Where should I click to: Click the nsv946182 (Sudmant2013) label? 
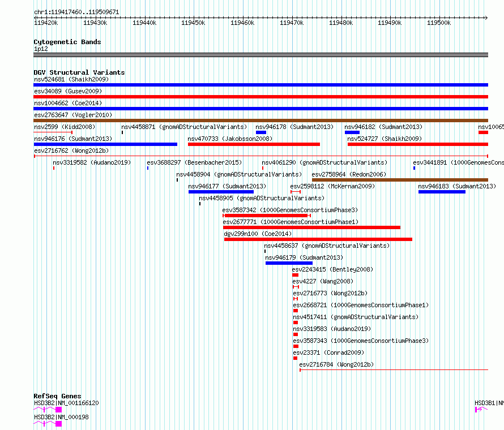[x=383, y=127]
